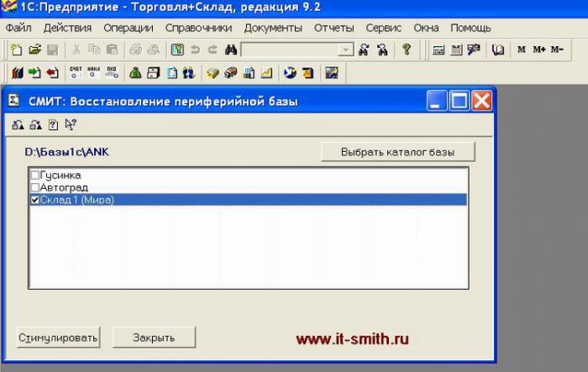Click into the toolbar search text field

pyautogui.click(x=290, y=50)
